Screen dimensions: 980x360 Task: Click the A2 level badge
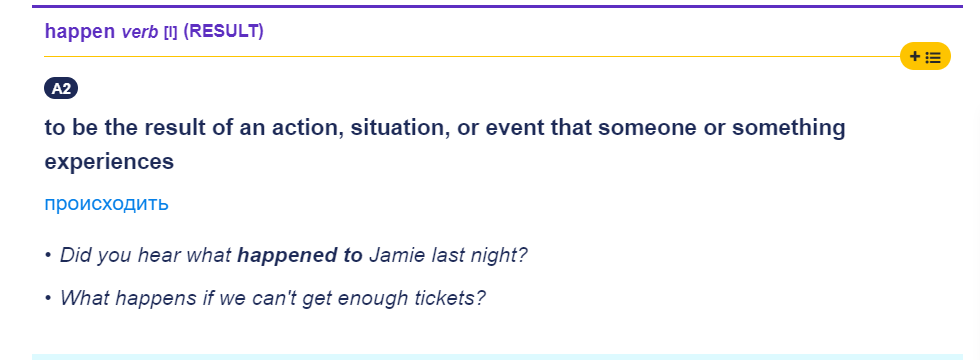click(61, 89)
